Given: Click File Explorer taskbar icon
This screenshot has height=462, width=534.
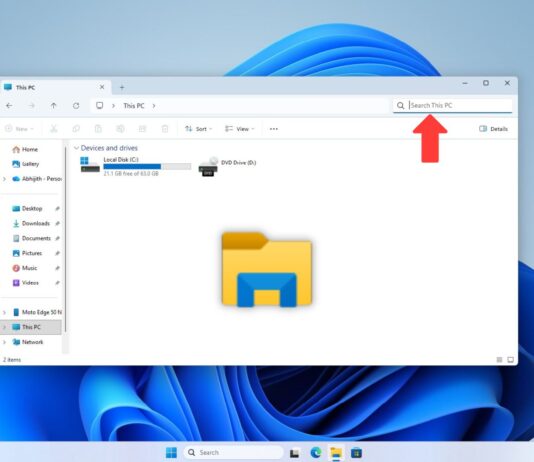Looking at the screenshot, I should (336, 453).
